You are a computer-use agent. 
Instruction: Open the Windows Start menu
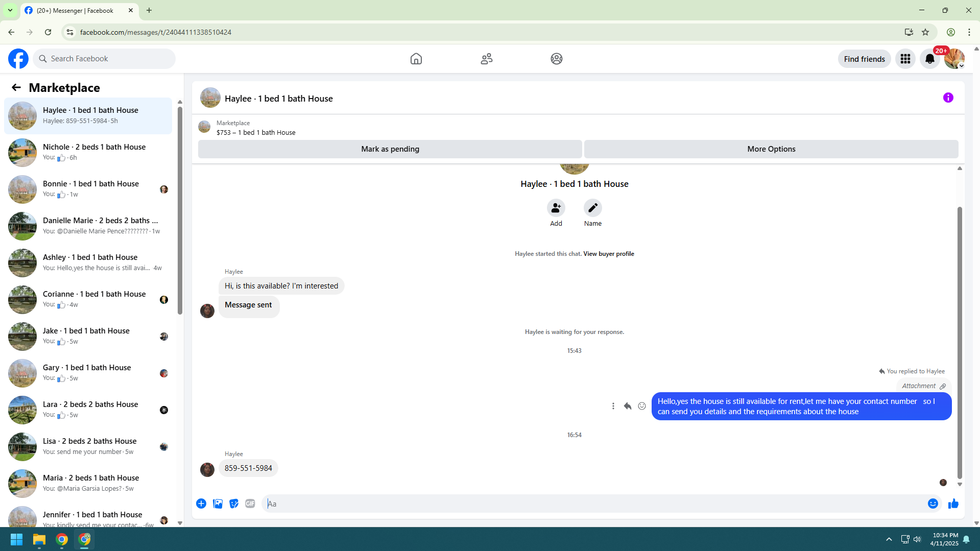pos(16,539)
